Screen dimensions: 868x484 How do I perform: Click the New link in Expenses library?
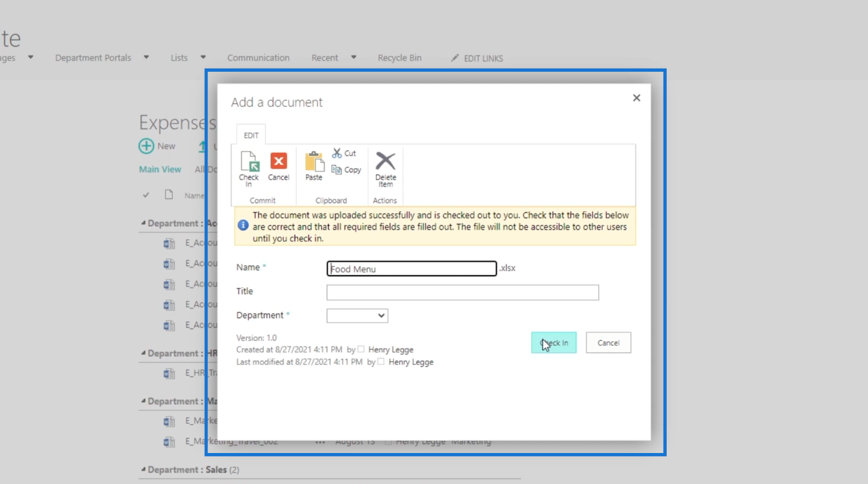tap(167, 146)
